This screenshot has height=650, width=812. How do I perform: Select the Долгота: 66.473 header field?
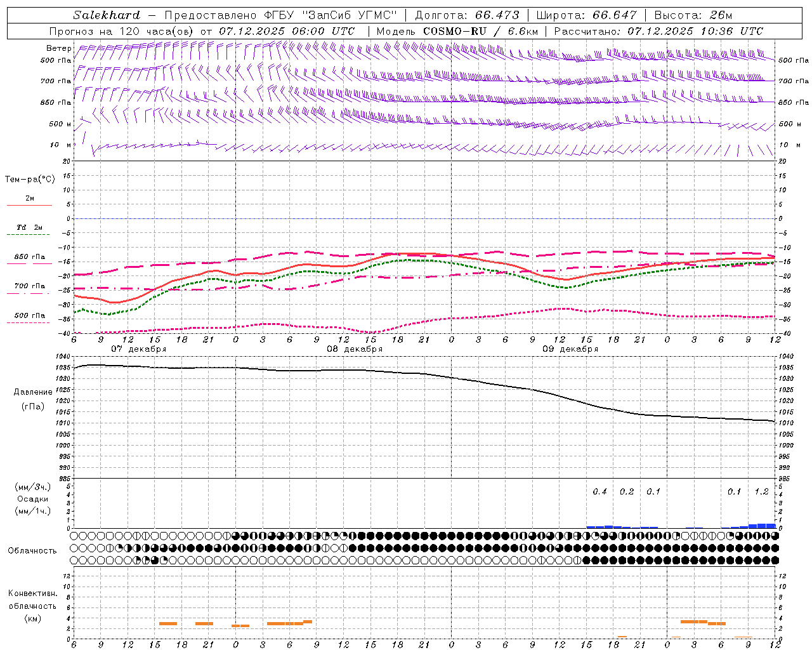tap(467, 15)
